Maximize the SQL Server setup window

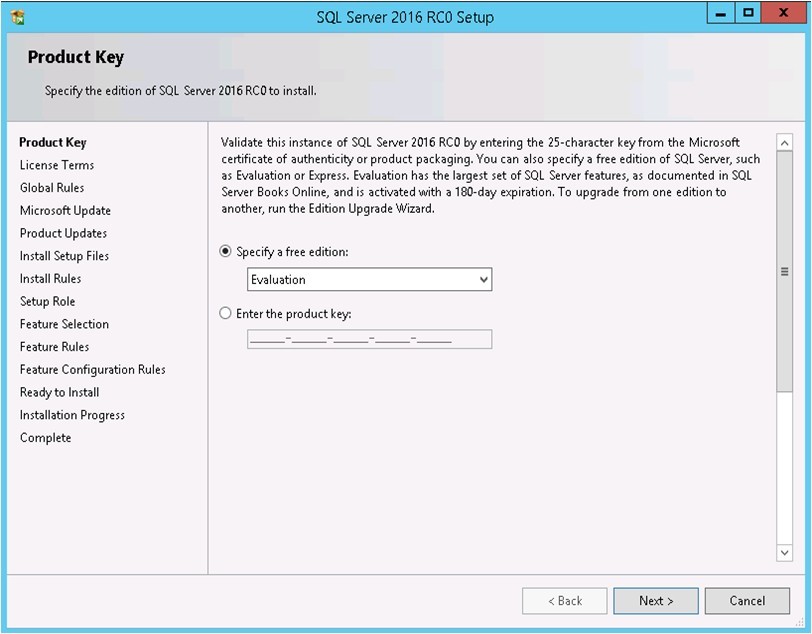coord(748,13)
